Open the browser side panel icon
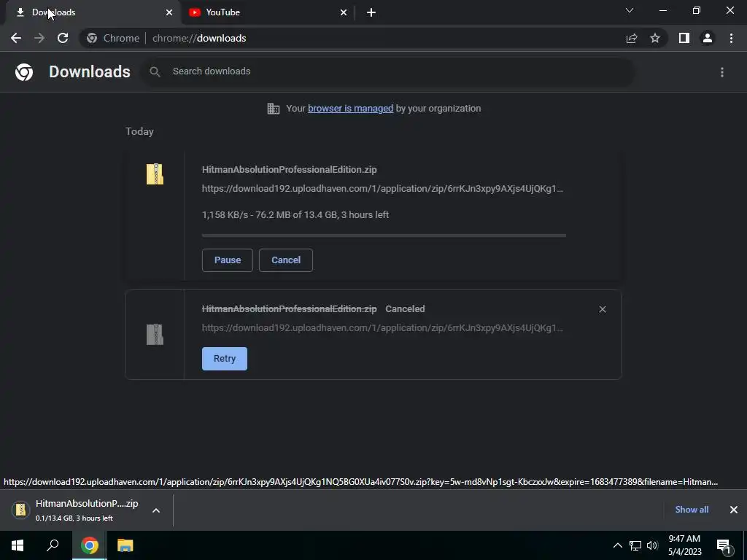747x560 pixels. click(684, 38)
